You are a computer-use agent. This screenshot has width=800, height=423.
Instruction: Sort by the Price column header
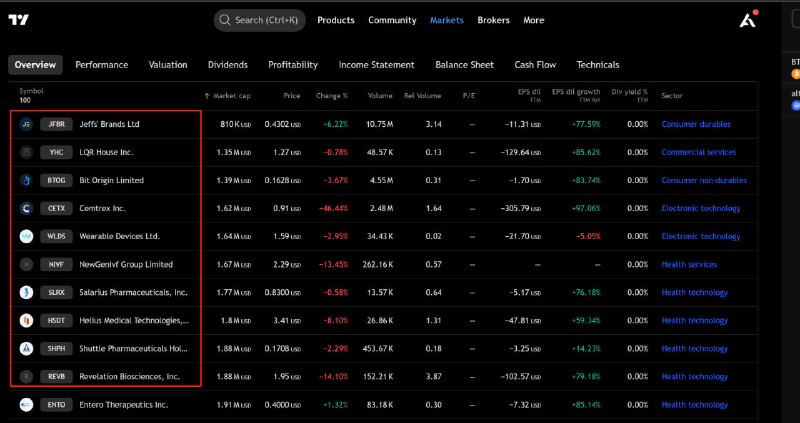tap(291, 95)
